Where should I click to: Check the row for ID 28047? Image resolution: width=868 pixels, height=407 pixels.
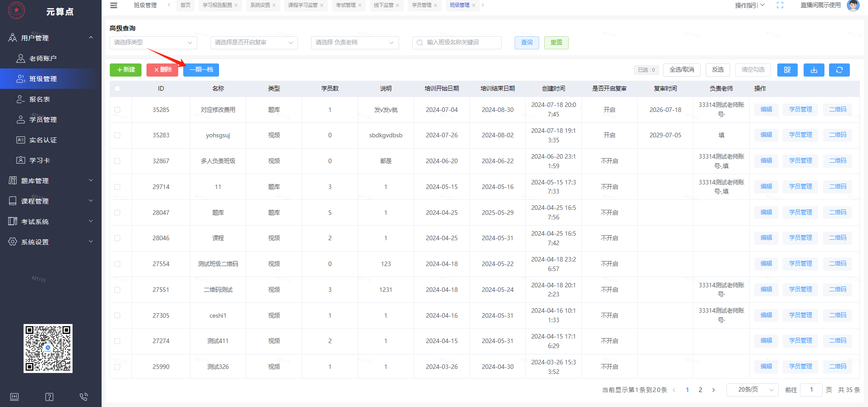(x=117, y=213)
